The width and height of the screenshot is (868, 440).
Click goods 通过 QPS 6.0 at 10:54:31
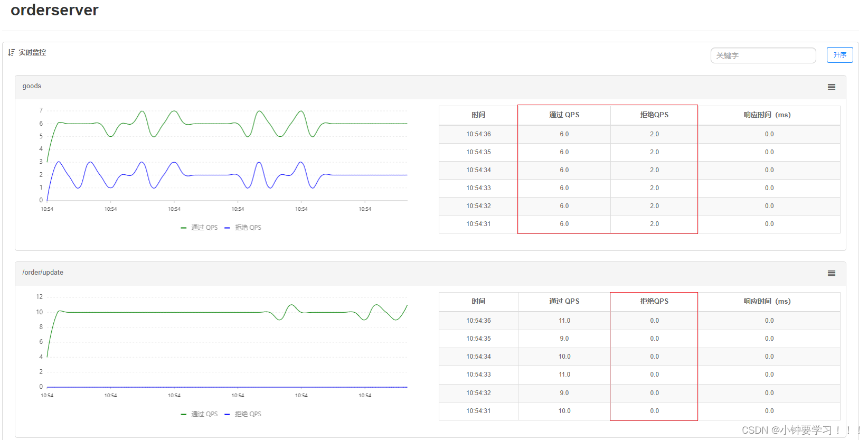pyautogui.click(x=564, y=224)
